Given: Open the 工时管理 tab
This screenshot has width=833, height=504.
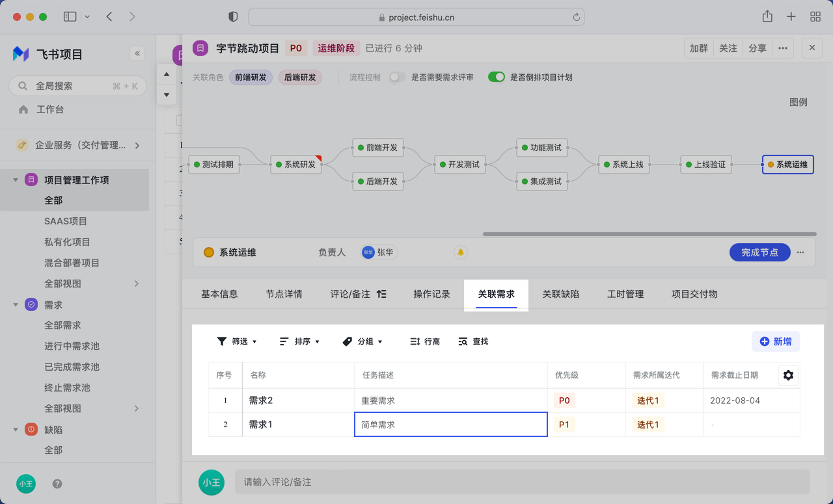Looking at the screenshot, I should pyautogui.click(x=625, y=294).
